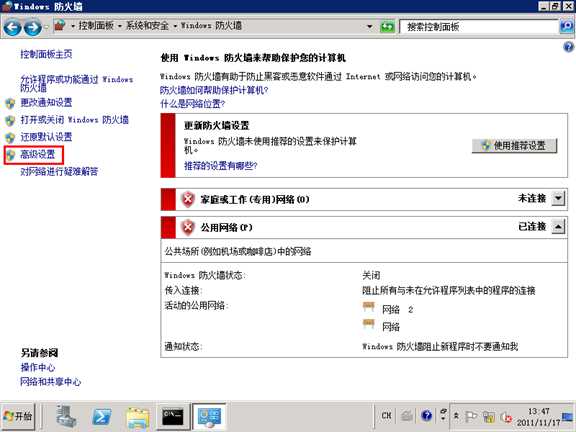Show hidden tray icons arrow
The width and height of the screenshot is (576, 432).
456,416
